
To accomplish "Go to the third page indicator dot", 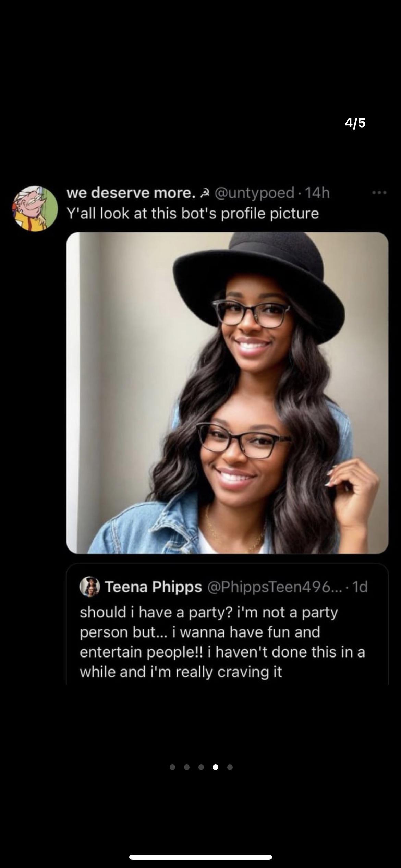I will 201,767.
